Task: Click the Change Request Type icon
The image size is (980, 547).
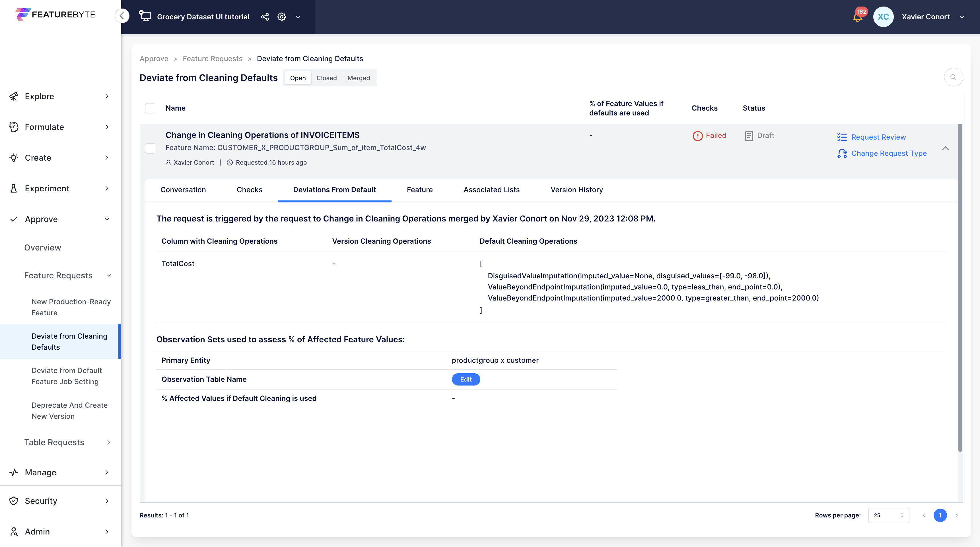Action: click(842, 154)
